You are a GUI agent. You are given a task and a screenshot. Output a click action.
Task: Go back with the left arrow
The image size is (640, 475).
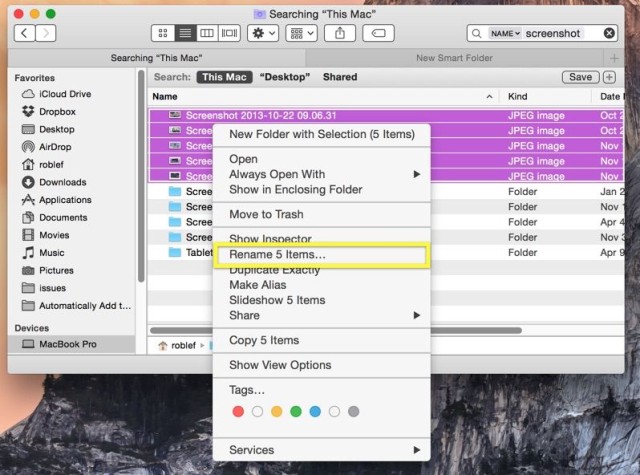(23, 33)
